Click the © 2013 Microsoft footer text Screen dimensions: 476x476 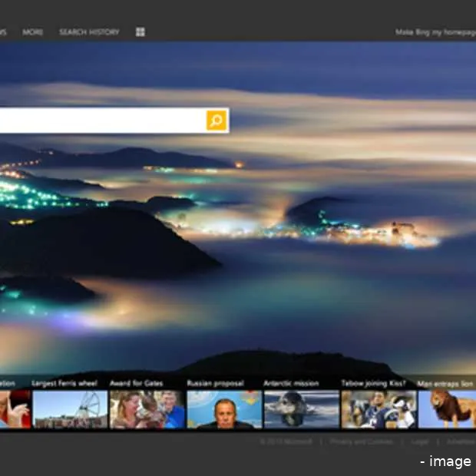(286, 441)
